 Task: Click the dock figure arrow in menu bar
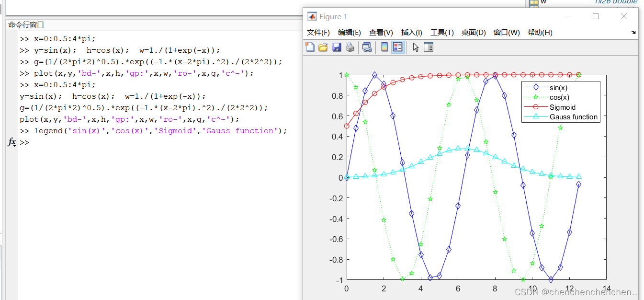tap(634, 33)
